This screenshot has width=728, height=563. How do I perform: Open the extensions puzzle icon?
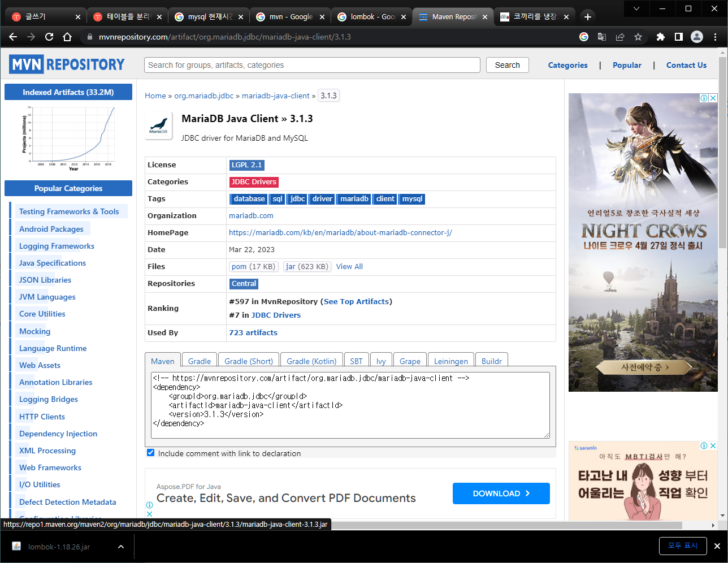[660, 37]
